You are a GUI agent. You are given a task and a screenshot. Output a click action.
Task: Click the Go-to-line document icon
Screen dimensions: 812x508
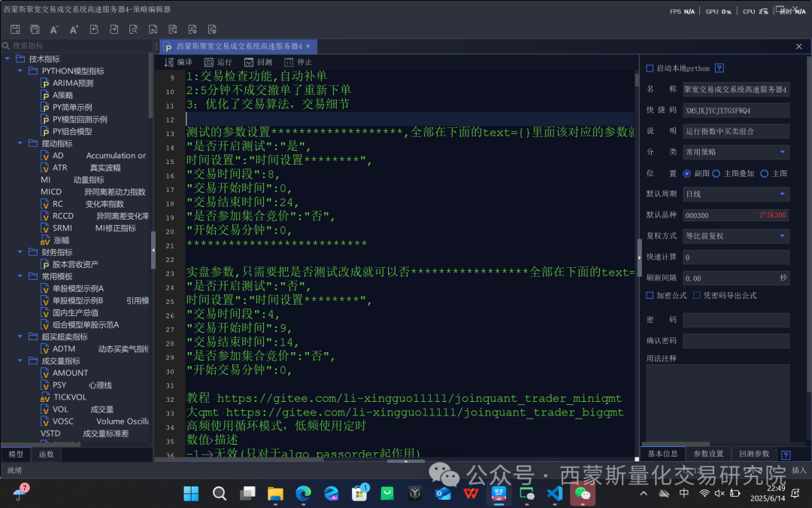tap(172, 29)
